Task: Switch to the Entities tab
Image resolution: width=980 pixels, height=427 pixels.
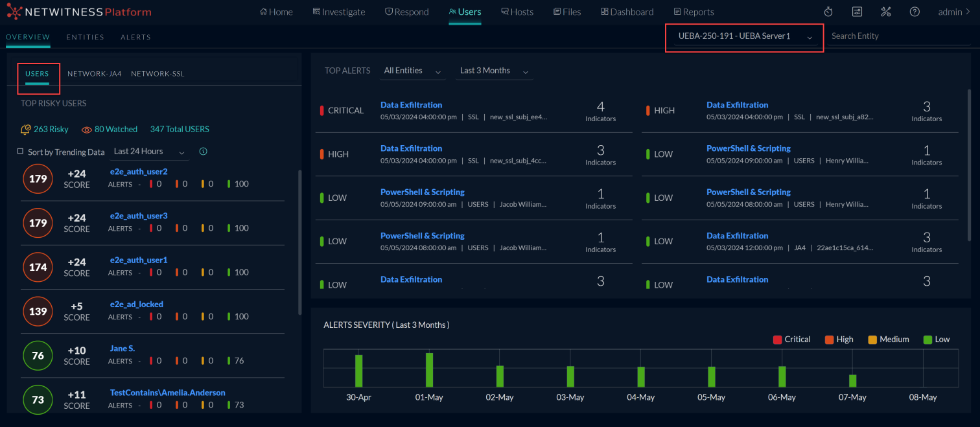Action: coord(85,37)
